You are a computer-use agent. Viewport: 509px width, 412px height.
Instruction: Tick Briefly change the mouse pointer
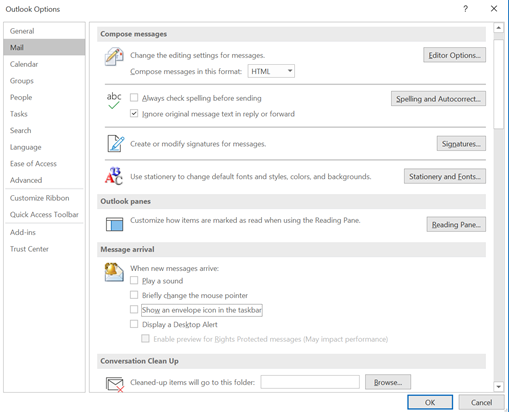point(134,295)
